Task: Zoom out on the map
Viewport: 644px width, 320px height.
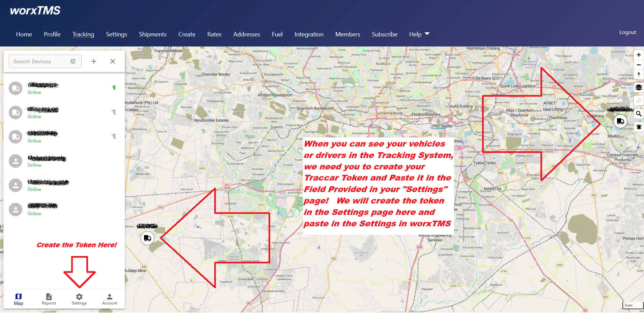Action: [639, 65]
